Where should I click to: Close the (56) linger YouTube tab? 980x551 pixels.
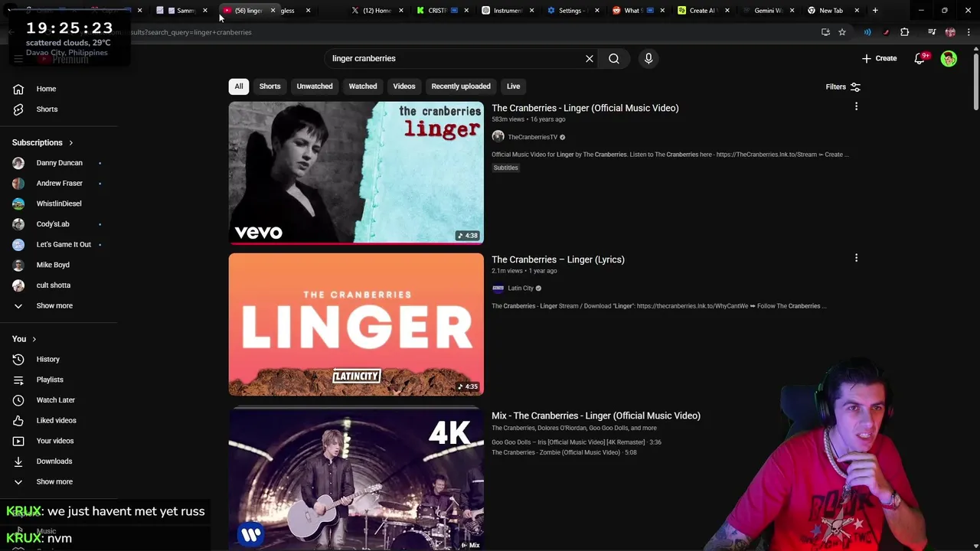click(x=273, y=11)
